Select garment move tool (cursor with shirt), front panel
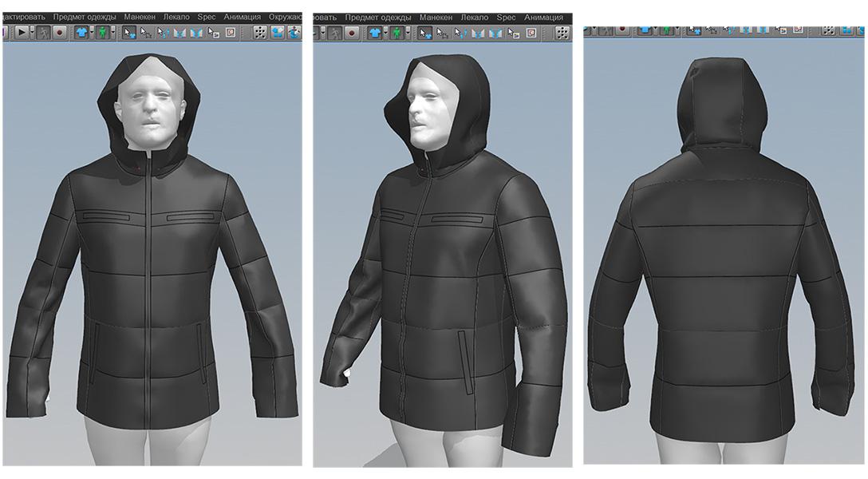Screen dimensions: 868x479 [129, 32]
